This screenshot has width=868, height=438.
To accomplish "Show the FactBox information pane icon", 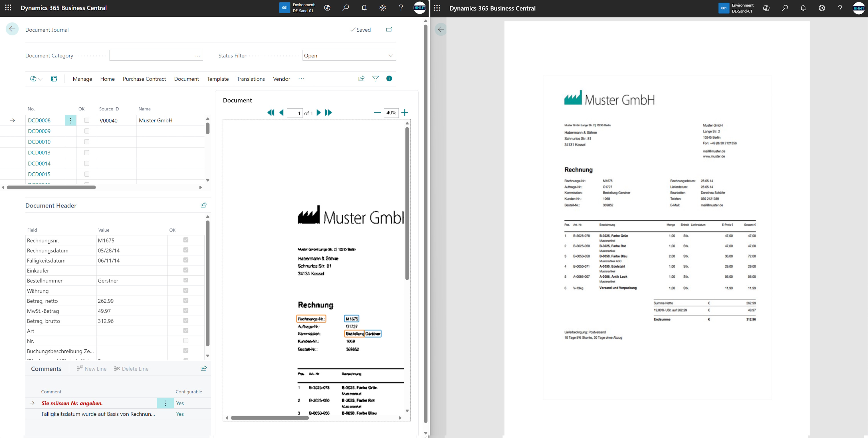I will (389, 78).
